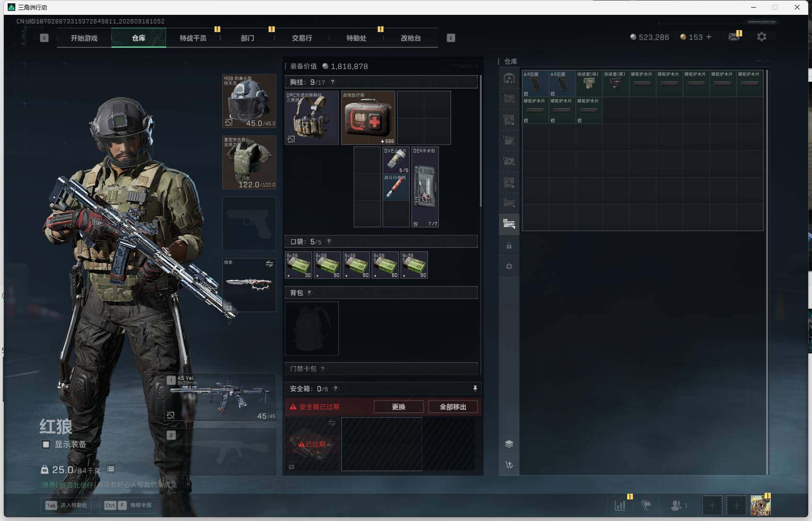Show help for 背包 section

309,293
